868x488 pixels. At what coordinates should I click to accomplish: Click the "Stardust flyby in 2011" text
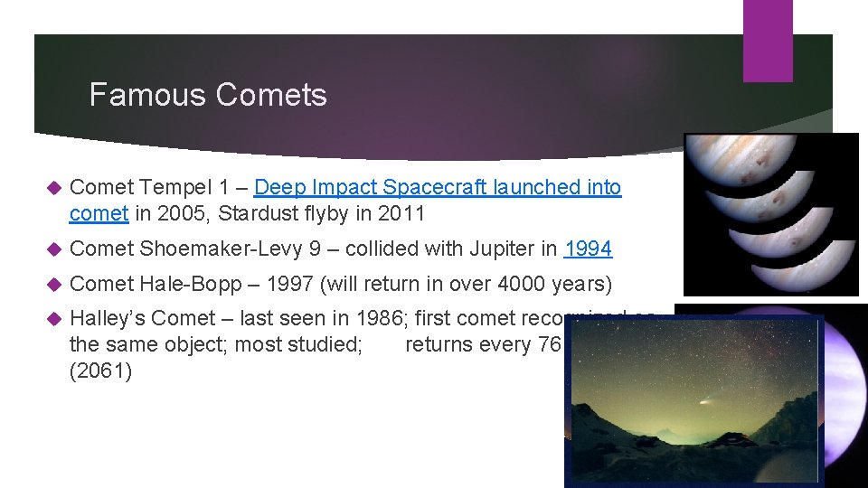[321, 213]
